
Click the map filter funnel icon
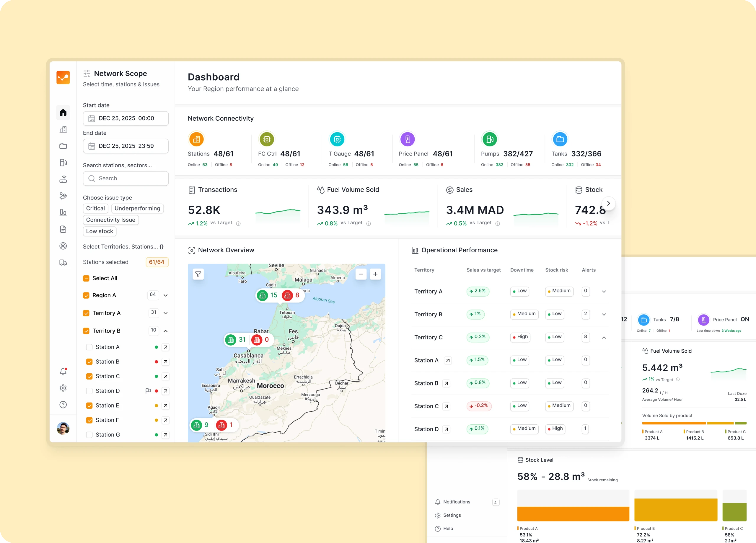pos(198,274)
